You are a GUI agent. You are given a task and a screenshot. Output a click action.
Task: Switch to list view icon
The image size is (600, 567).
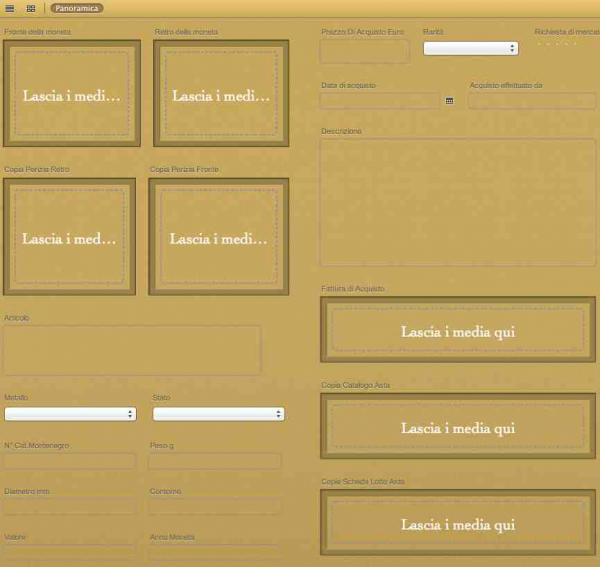coord(9,8)
